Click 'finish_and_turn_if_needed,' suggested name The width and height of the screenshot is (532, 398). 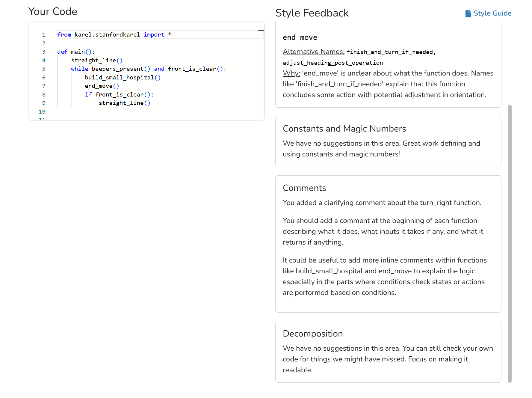click(391, 52)
